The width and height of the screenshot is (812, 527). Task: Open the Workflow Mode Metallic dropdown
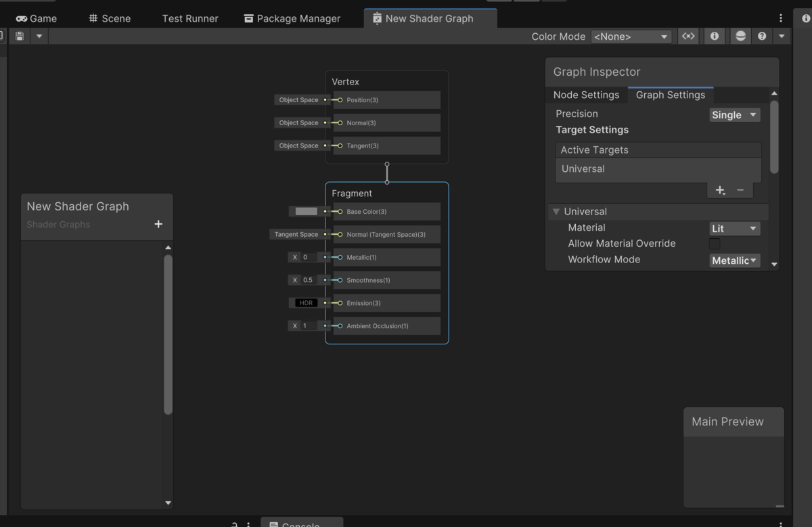click(x=735, y=260)
